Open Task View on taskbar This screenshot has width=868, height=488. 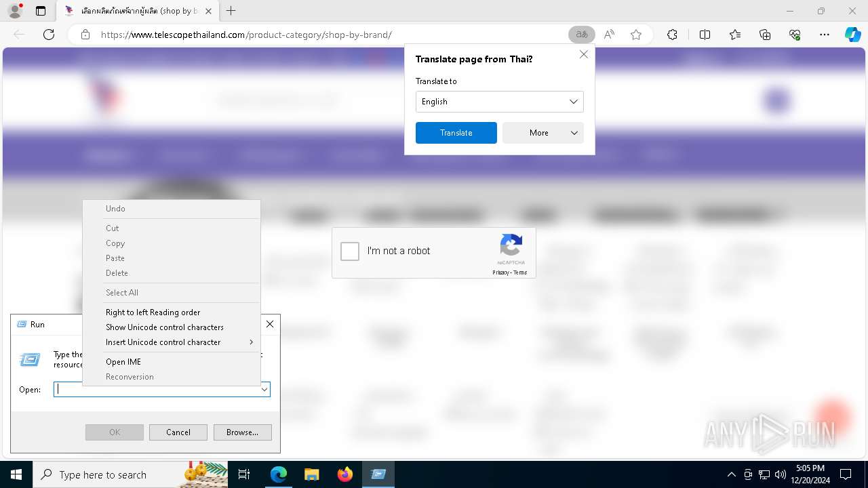coord(244,474)
